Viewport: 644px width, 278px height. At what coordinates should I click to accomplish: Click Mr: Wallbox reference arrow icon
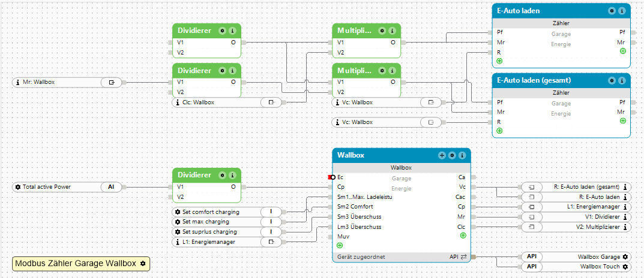click(112, 83)
